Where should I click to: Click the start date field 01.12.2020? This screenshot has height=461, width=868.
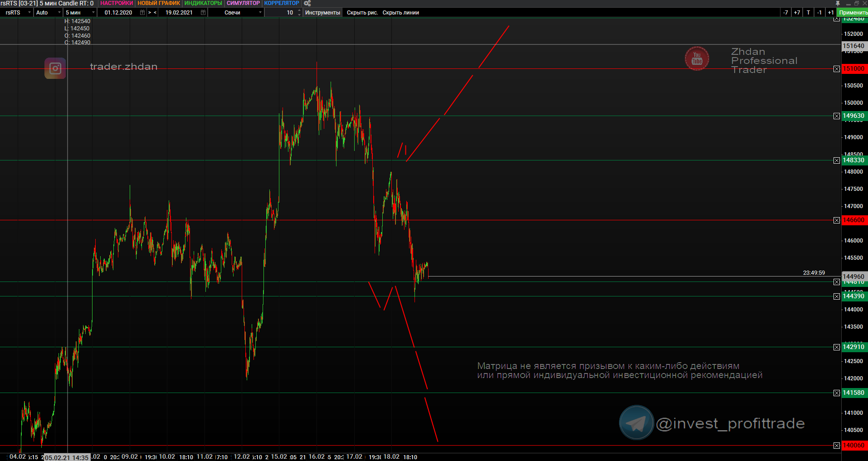tap(118, 13)
